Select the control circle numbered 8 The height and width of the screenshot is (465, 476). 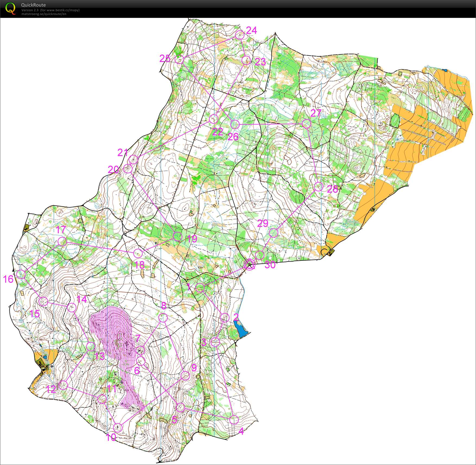(x=163, y=318)
